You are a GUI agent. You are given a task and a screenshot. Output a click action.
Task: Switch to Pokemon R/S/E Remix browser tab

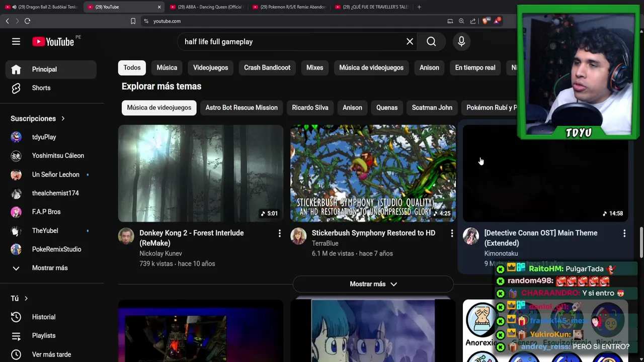click(289, 7)
